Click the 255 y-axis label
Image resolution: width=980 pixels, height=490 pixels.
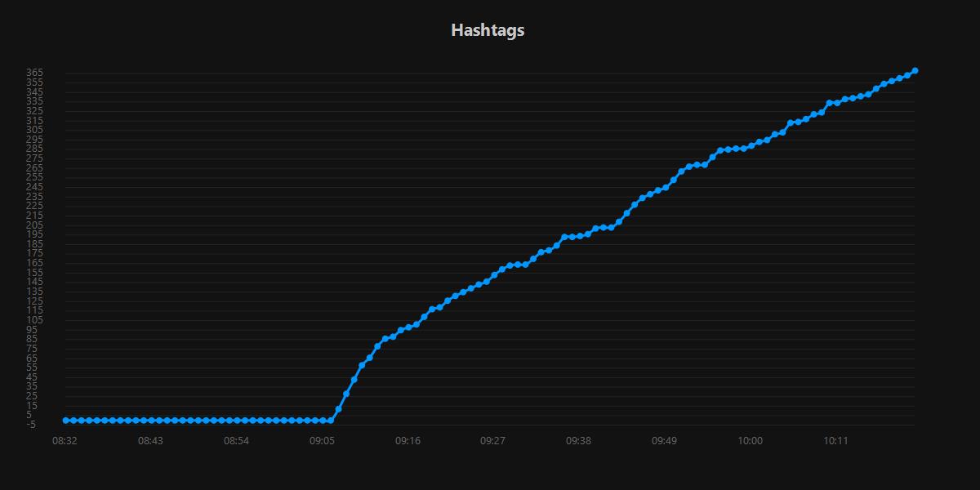34,176
